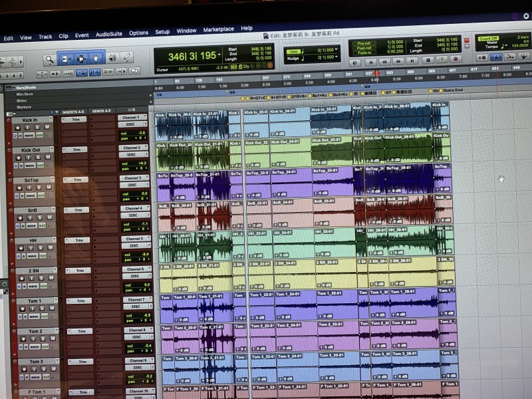Solo the SnB track
Screen dimensions: 532x399
(x=39, y=217)
